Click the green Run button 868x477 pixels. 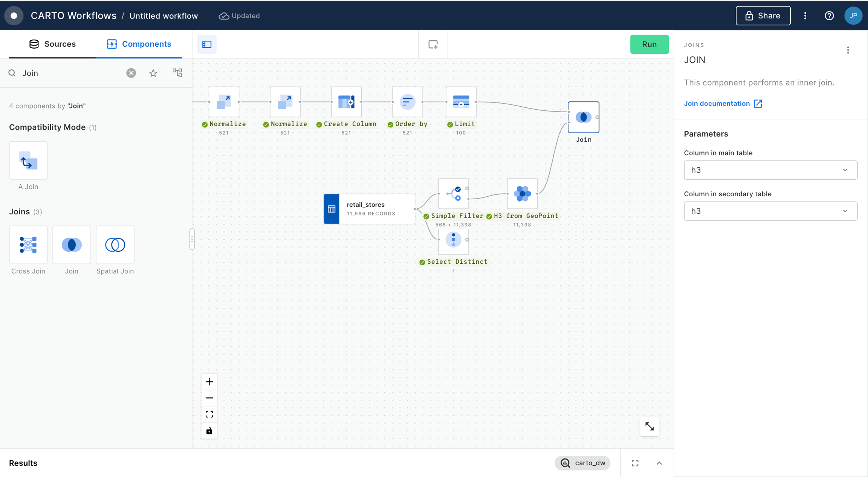point(649,44)
